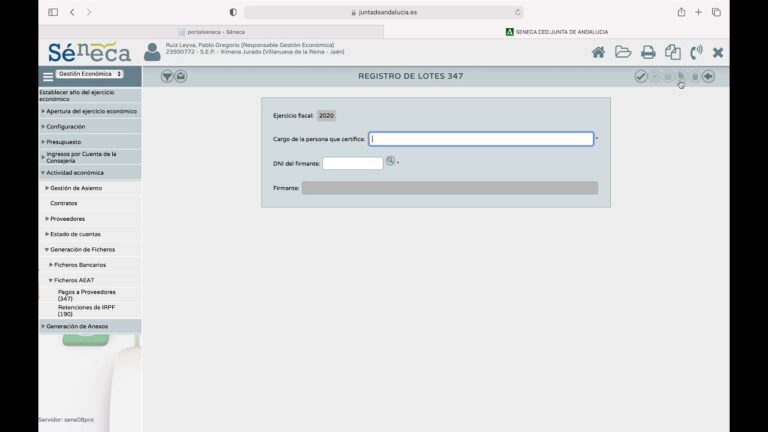Expand the Presupuesto menu section

(63, 142)
